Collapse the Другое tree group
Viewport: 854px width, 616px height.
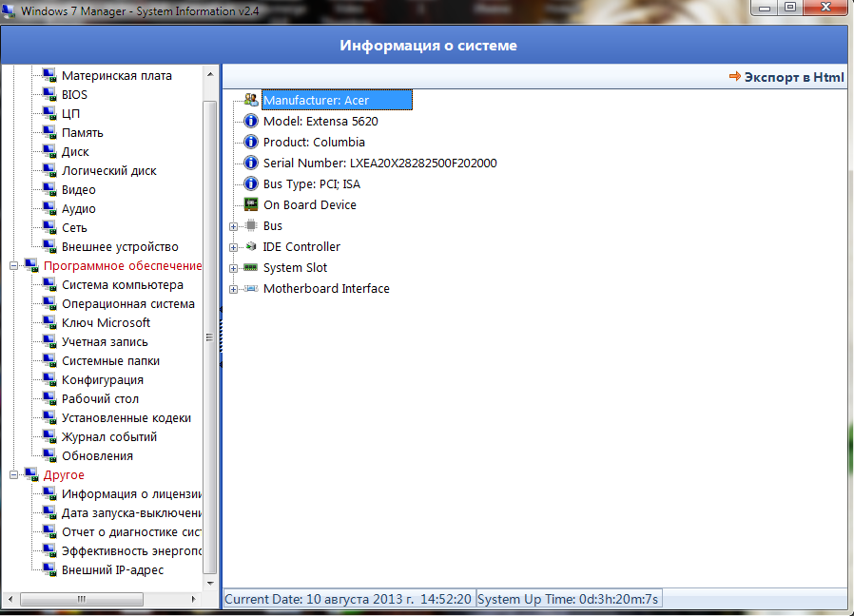pyautogui.click(x=14, y=475)
